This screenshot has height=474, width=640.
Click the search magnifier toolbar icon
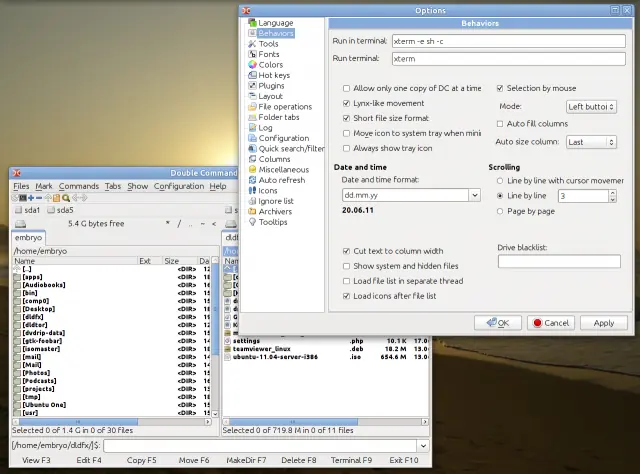[66, 198]
